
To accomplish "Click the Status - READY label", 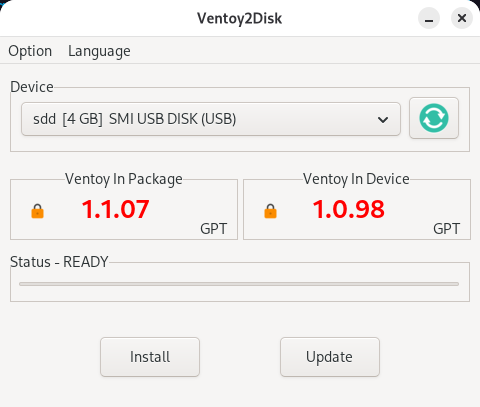I will click(59, 262).
